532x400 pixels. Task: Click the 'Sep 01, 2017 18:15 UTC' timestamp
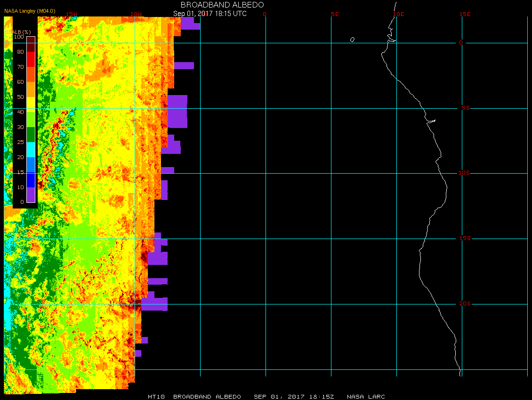[210, 14]
